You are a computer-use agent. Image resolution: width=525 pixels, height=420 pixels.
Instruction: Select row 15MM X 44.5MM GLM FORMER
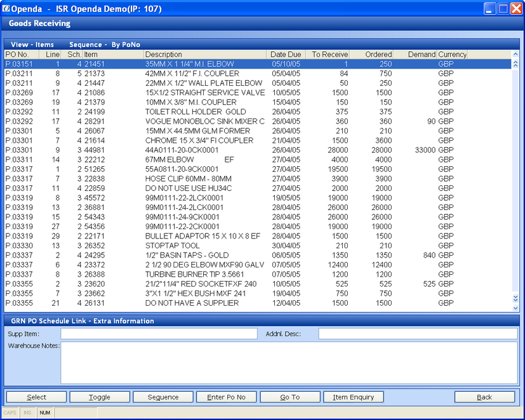point(258,130)
